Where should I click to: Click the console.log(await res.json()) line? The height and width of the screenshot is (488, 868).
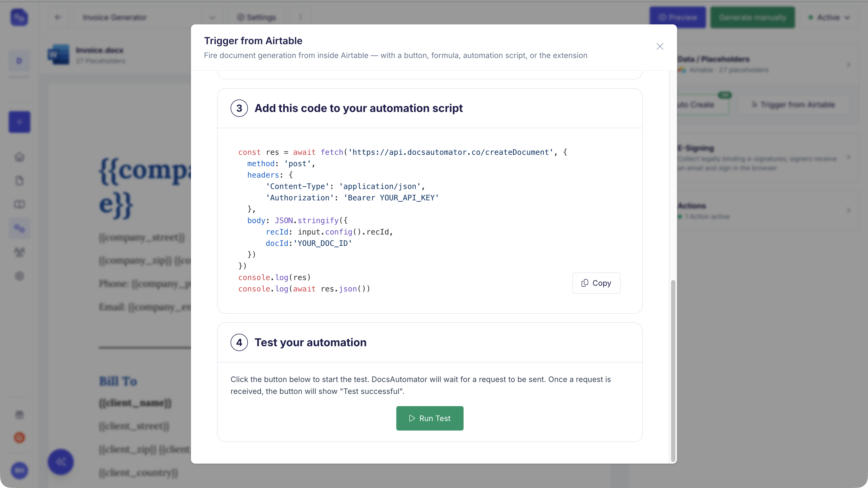point(304,289)
